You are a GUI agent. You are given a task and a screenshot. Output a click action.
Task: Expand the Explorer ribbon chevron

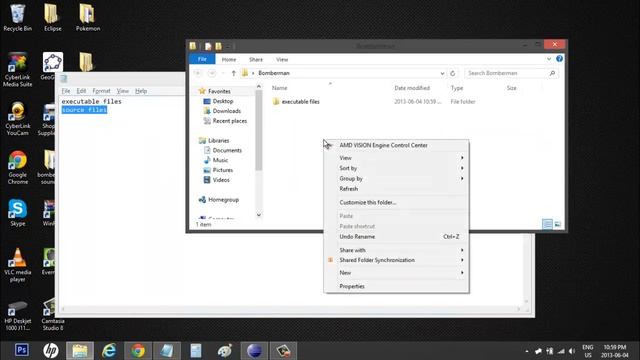[549, 59]
